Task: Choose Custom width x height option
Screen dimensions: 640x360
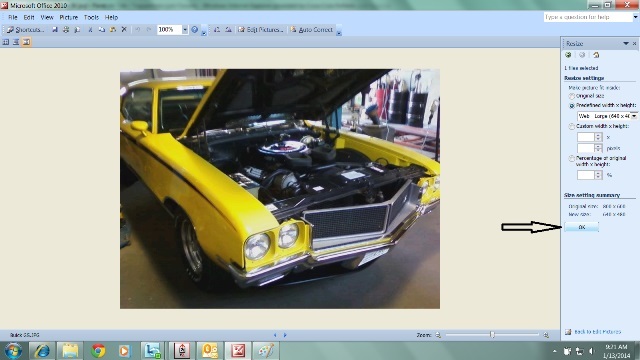Action: (x=572, y=127)
